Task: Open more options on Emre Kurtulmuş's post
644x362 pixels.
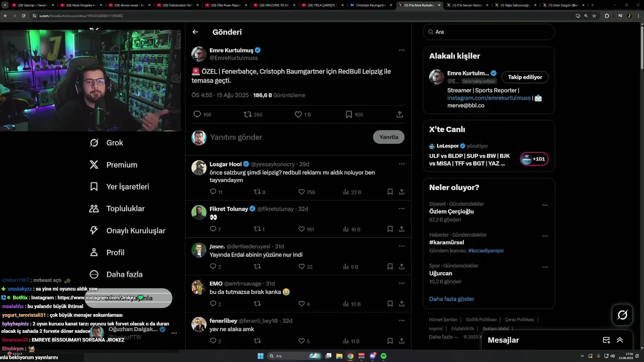Action: click(401, 50)
